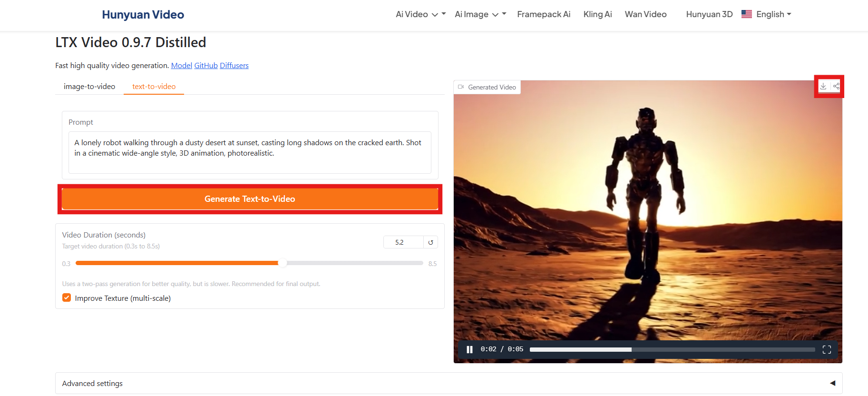Select the text-to-video tab
Viewport: 868px width, 396px height.
click(x=154, y=86)
